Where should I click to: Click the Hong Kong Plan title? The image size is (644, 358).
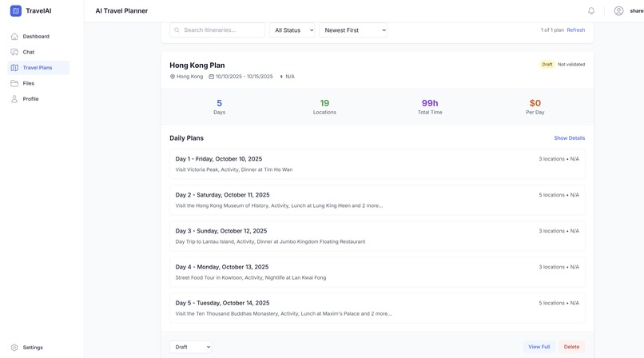point(197,66)
